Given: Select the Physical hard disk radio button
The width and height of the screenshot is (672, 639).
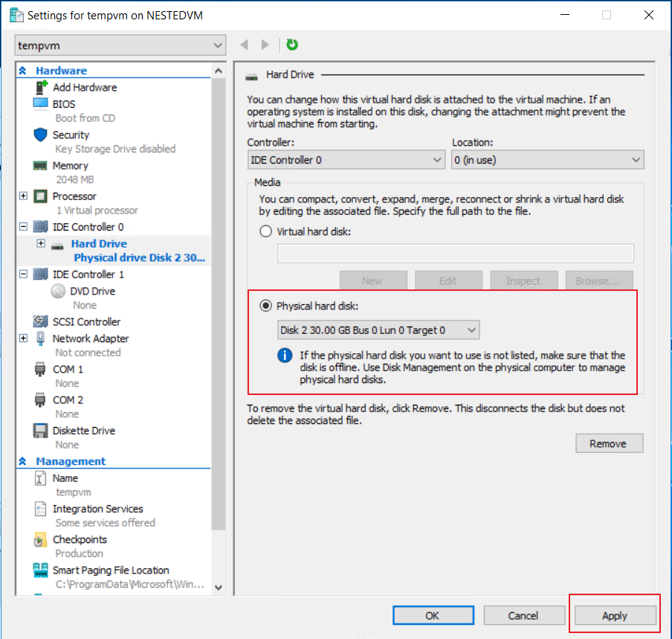Looking at the screenshot, I should point(266,306).
